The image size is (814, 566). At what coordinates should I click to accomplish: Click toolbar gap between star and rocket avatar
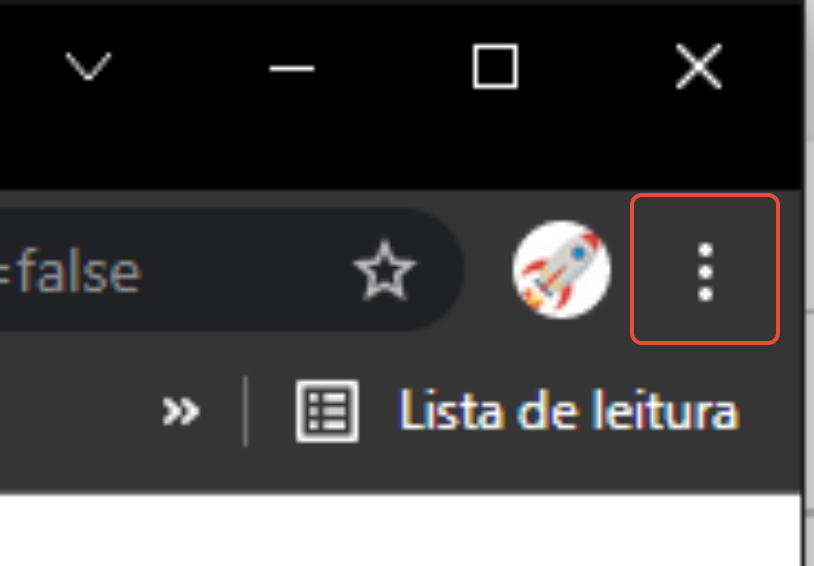tap(488, 269)
